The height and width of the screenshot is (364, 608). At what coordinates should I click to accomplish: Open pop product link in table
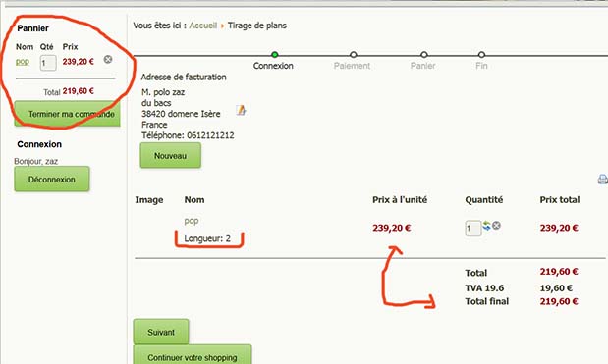click(192, 221)
